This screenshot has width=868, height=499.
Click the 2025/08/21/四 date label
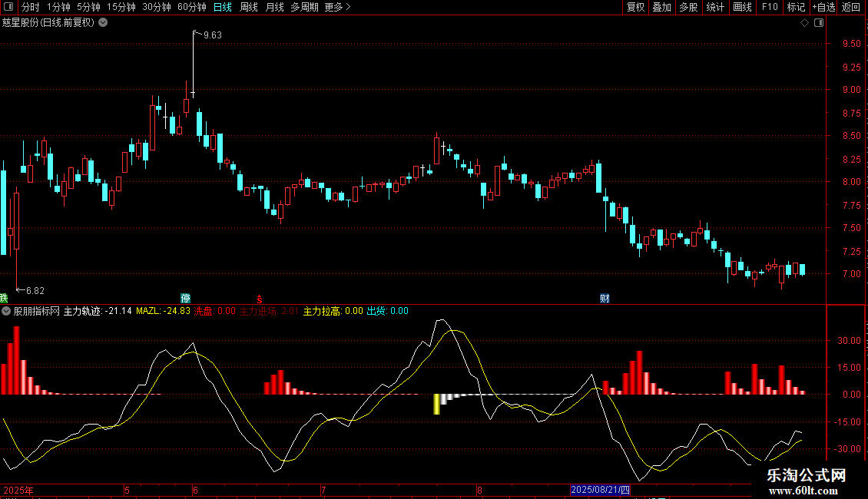tap(600, 490)
